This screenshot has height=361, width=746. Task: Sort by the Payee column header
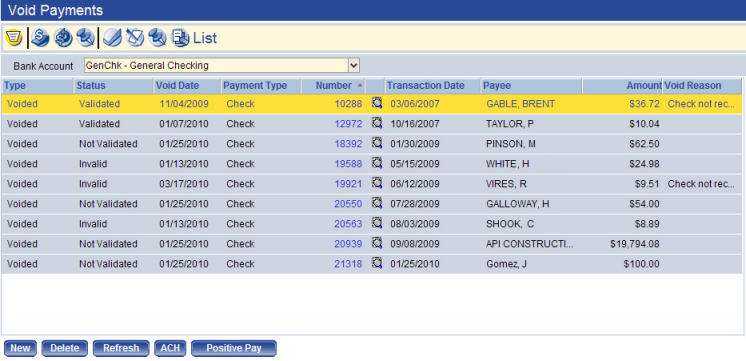(531, 86)
